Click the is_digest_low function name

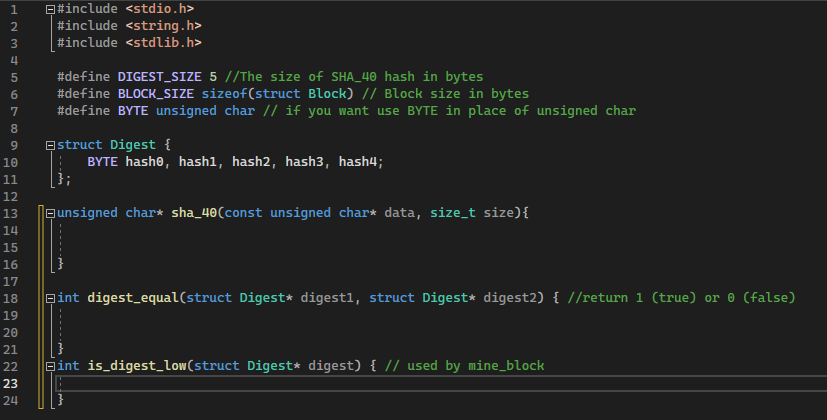coord(137,366)
